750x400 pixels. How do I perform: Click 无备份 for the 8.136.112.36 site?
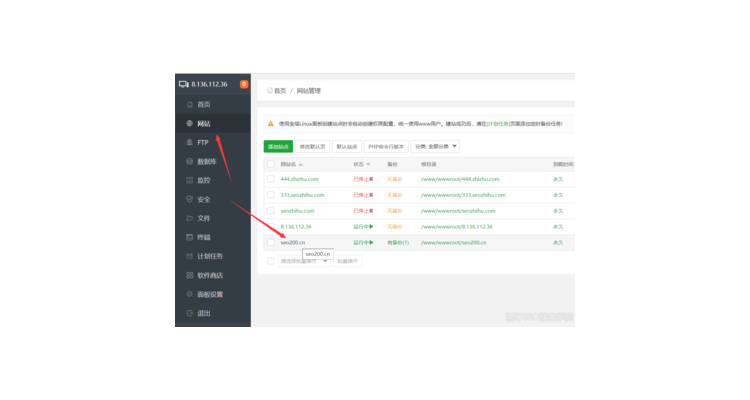click(395, 226)
